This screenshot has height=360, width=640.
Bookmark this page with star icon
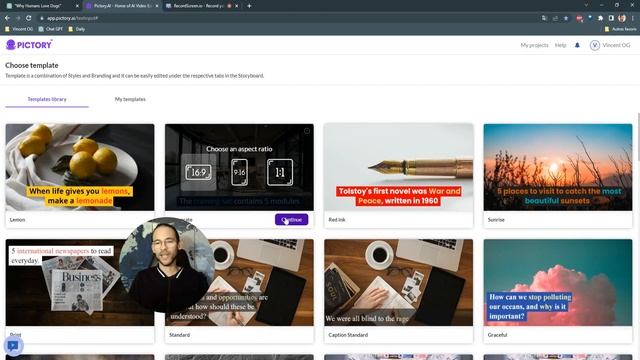tap(566, 18)
